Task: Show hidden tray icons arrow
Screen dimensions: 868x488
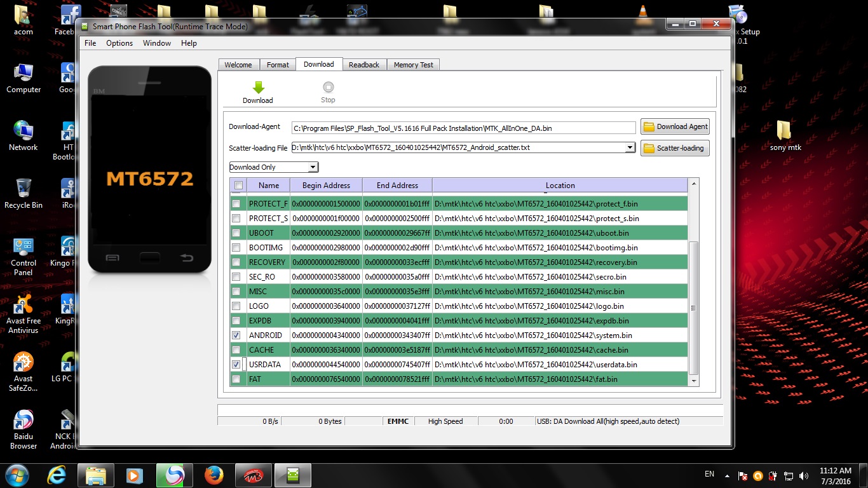Action: point(727,475)
